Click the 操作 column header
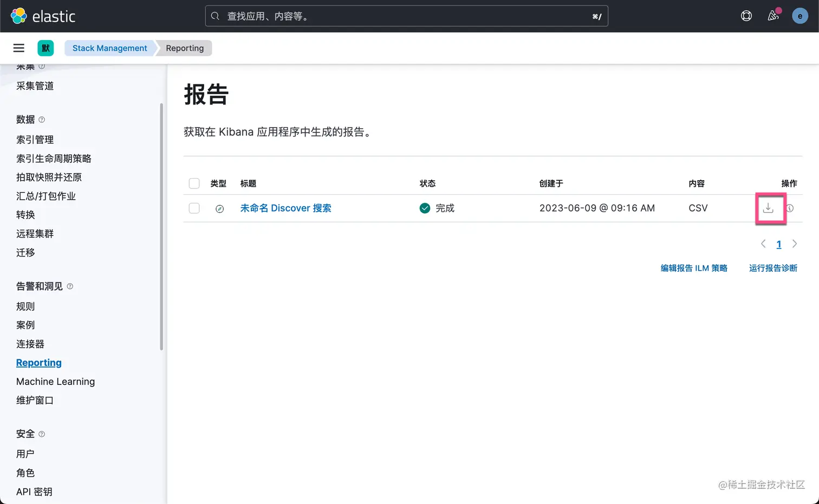Image resolution: width=819 pixels, height=504 pixels. (789, 184)
